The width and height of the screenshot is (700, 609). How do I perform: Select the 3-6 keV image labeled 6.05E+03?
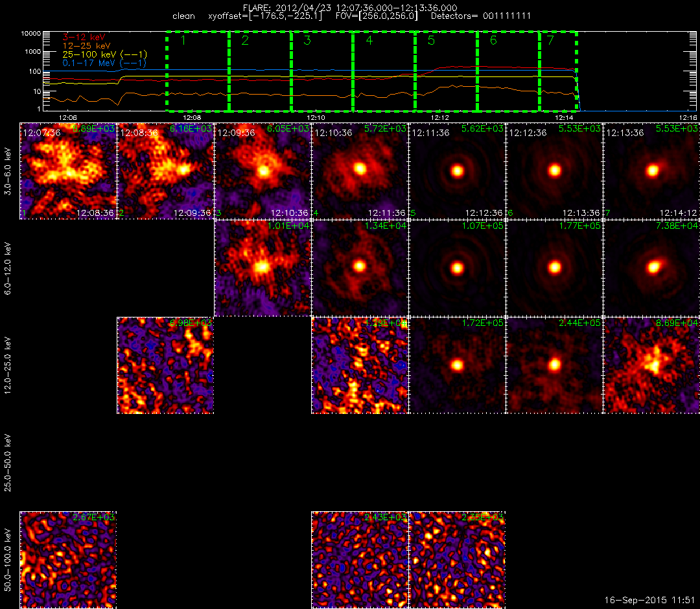[x=262, y=171]
